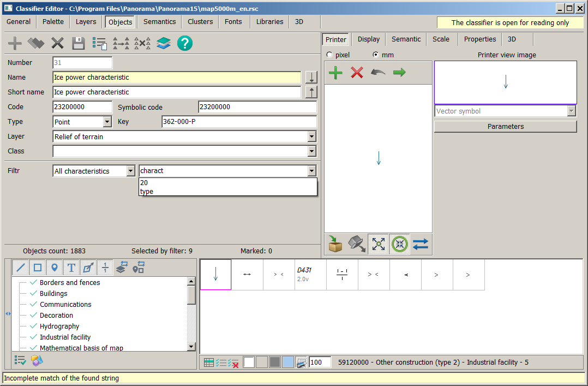
Task: Toggle the Hydrography layer checkmark
Action: [x=34, y=326]
